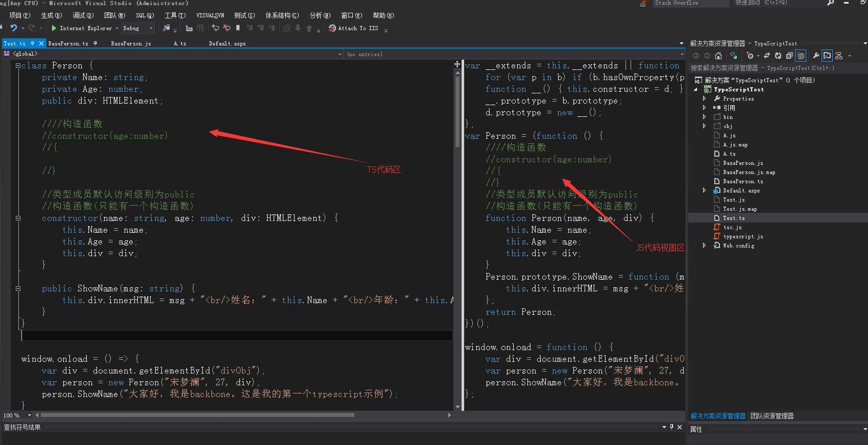
Task: Pin the Test.ts tab
Action: (33, 43)
